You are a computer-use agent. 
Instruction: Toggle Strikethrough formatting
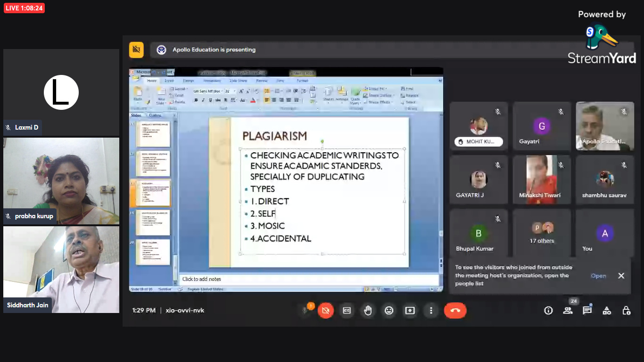218,100
